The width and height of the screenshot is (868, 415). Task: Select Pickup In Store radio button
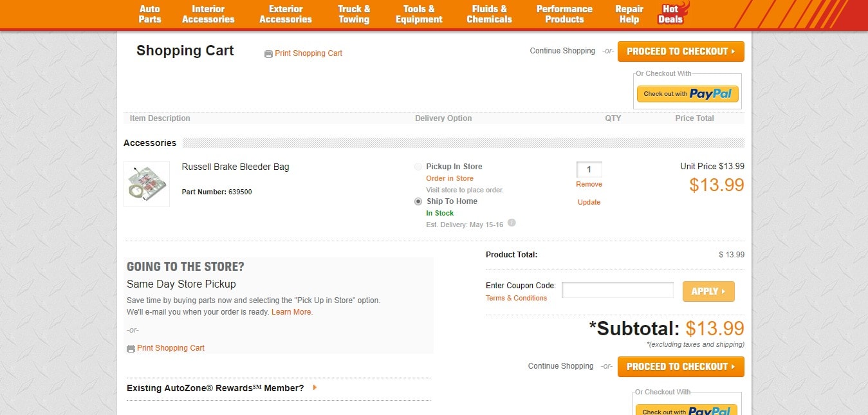(419, 167)
